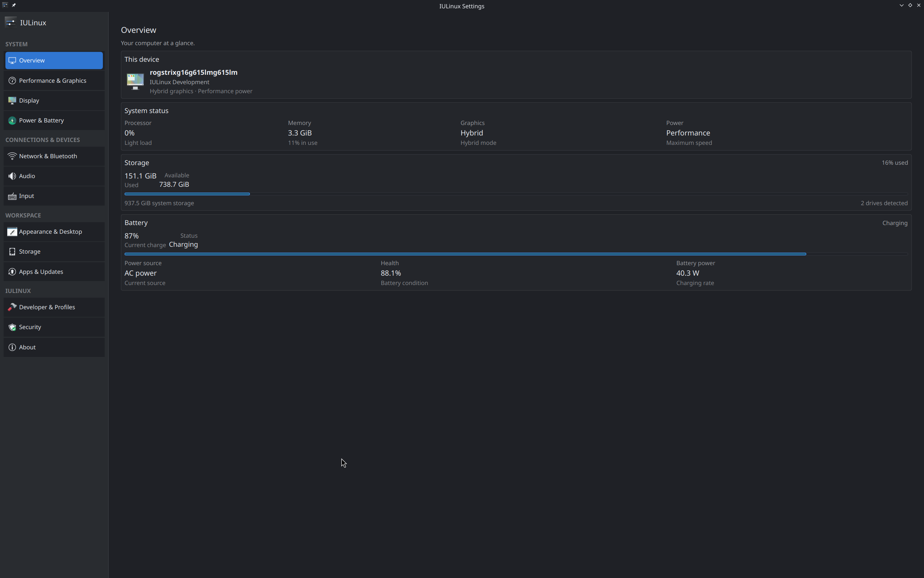Click the Network & Bluetooth wifi icon

[12, 156]
